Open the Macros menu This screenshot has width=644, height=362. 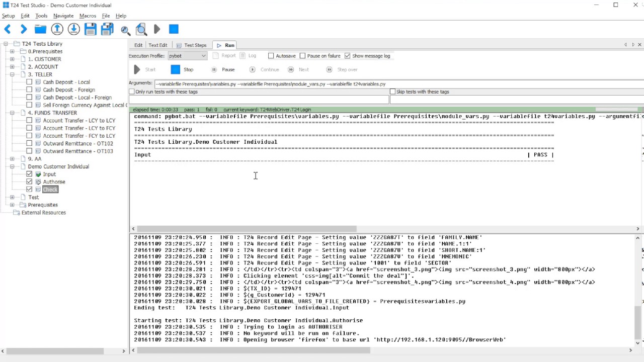pos(88,16)
